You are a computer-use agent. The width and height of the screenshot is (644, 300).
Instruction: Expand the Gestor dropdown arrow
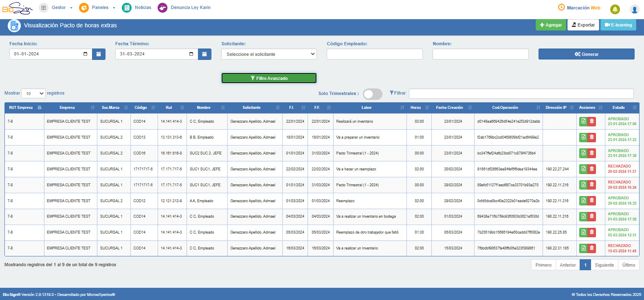tap(71, 8)
